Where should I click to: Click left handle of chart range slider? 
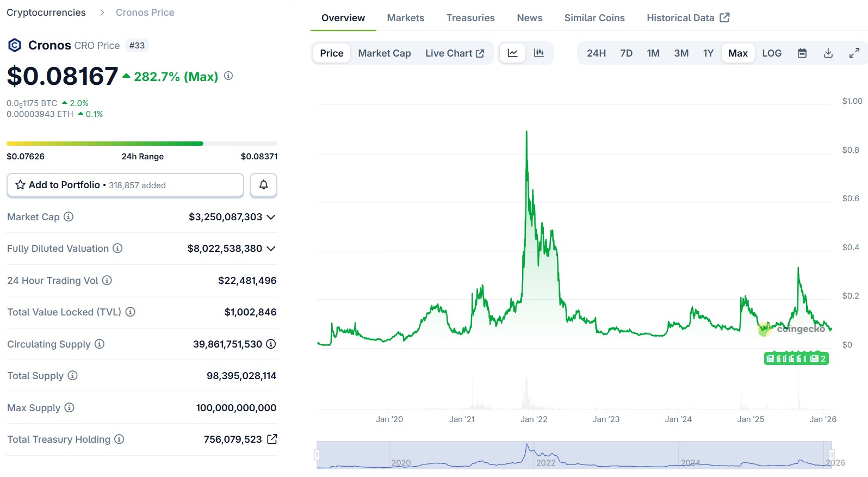(317, 455)
